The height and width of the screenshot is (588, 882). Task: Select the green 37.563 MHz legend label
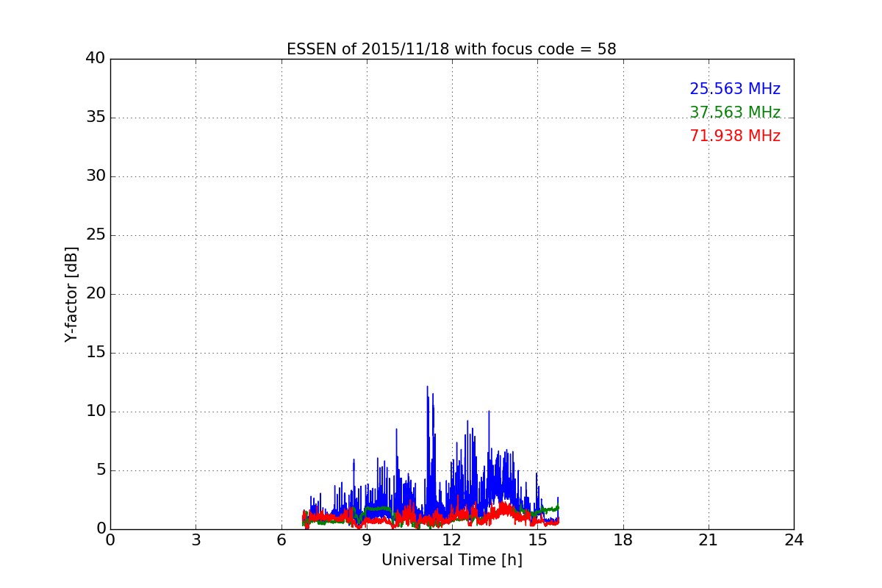point(735,112)
